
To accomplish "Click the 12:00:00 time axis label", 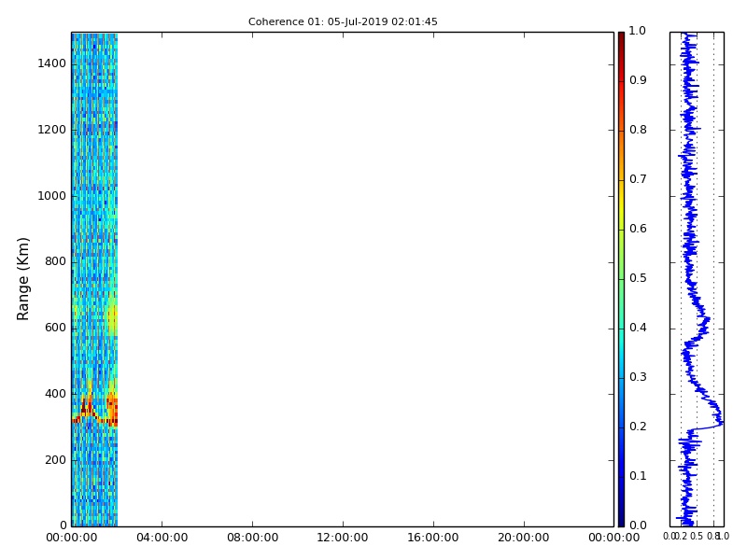I will (x=343, y=539).
